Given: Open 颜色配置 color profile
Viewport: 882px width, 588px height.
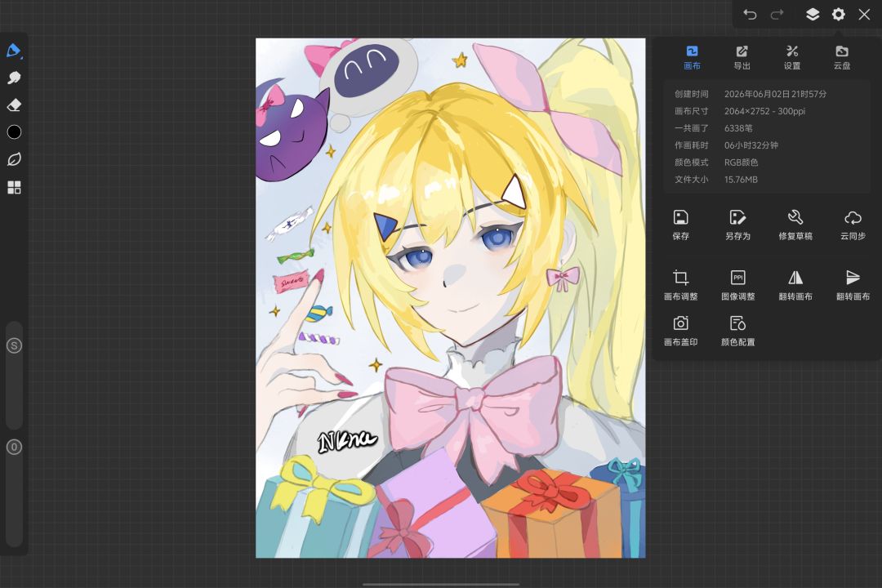Looking at the screenshot, I should coord(738,331).
